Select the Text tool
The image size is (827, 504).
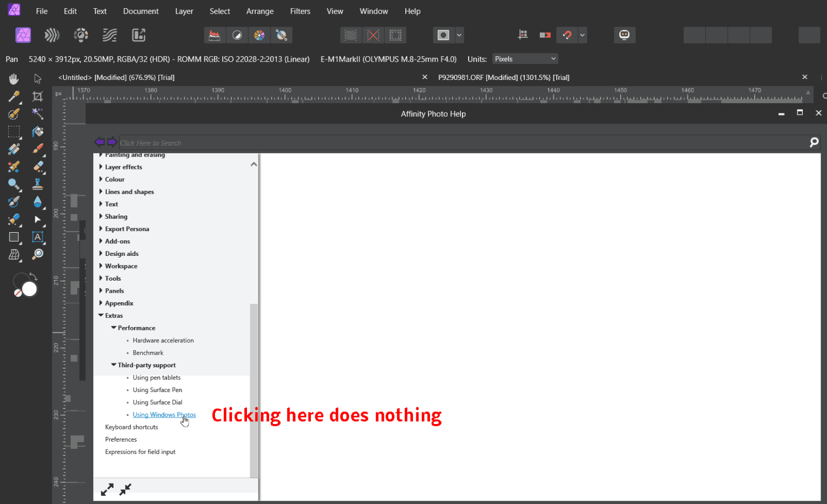point(37,238)
